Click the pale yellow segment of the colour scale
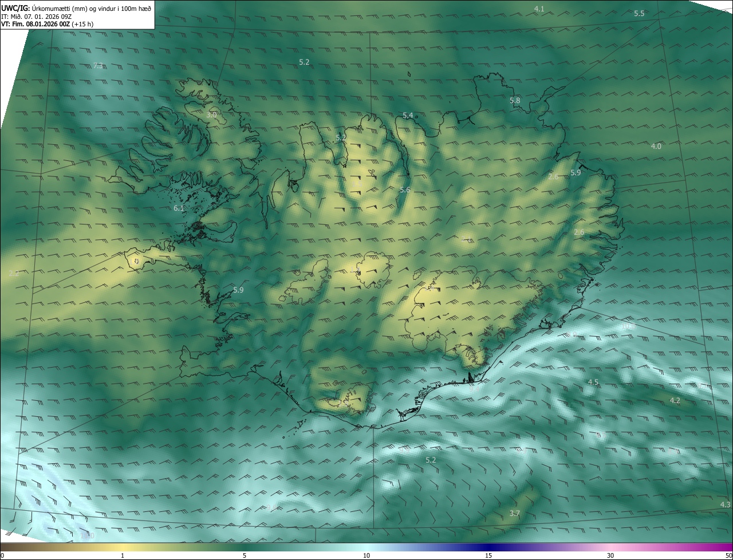This screenshot has height=560, width=733. [123, 547]
